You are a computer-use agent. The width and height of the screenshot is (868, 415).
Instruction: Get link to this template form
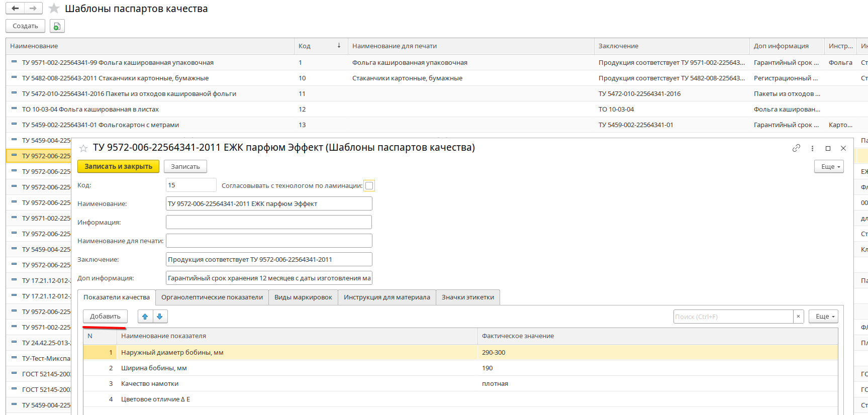(796, 148)
